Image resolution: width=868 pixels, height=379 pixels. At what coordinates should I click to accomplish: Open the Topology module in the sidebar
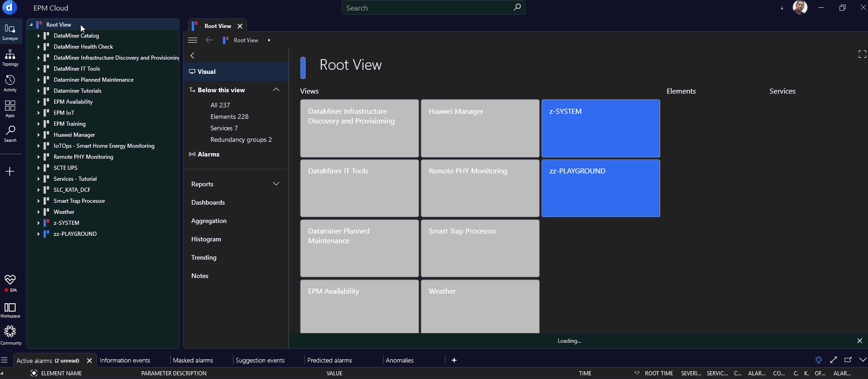(10, 57)
